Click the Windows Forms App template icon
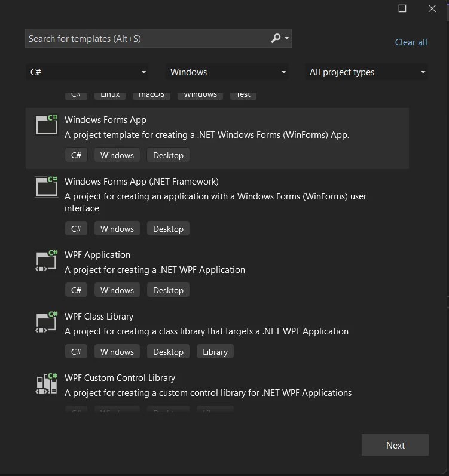This screenshot has width=449, height=476. click(x=47, y=125)
